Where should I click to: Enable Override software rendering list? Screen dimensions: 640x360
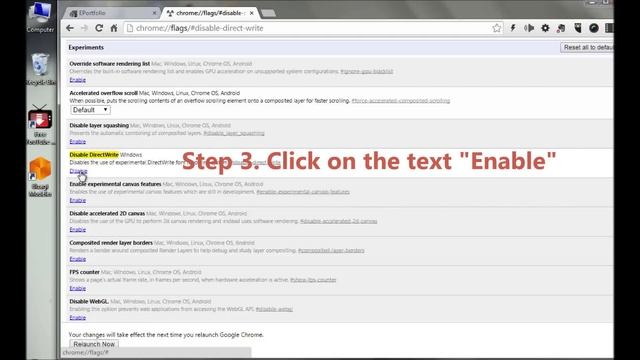tap(78, 80)
